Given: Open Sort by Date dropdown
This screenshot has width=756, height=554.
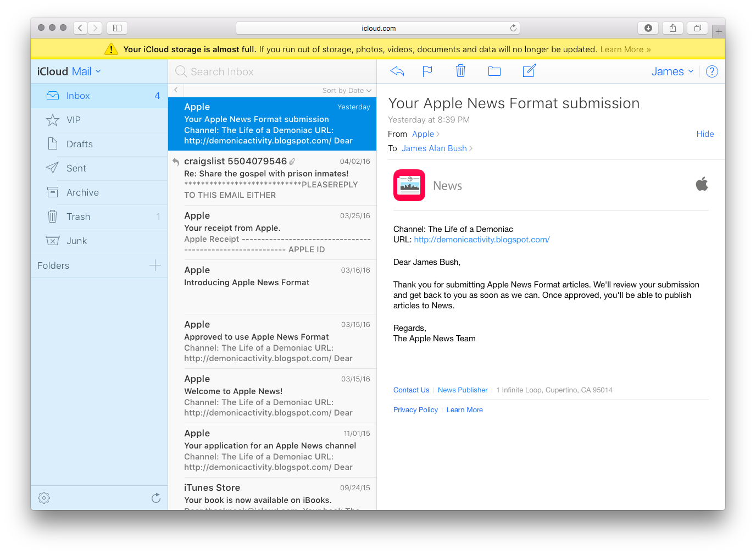Looking at the screenshot, I should [x=347, y=91].
